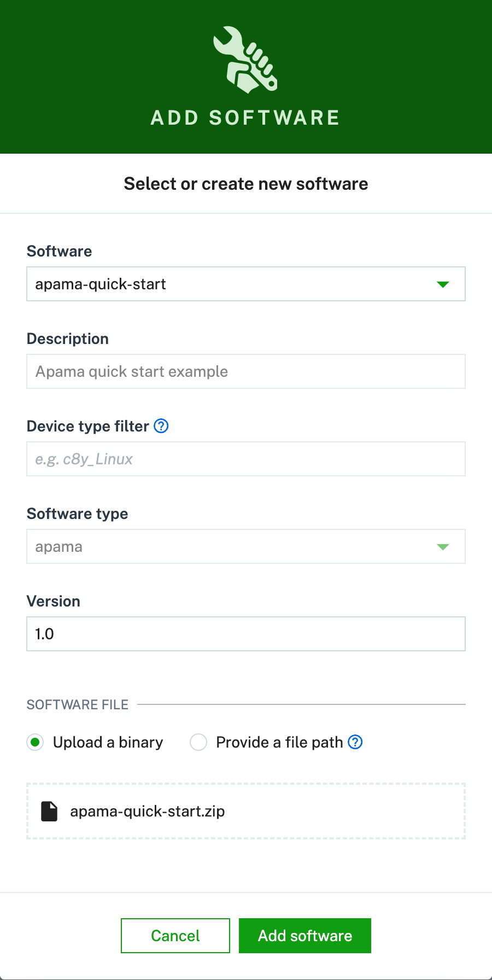Click the apama-quick-start.zip file name
Viewport: 492px width, 980px height.
point(148,811)
